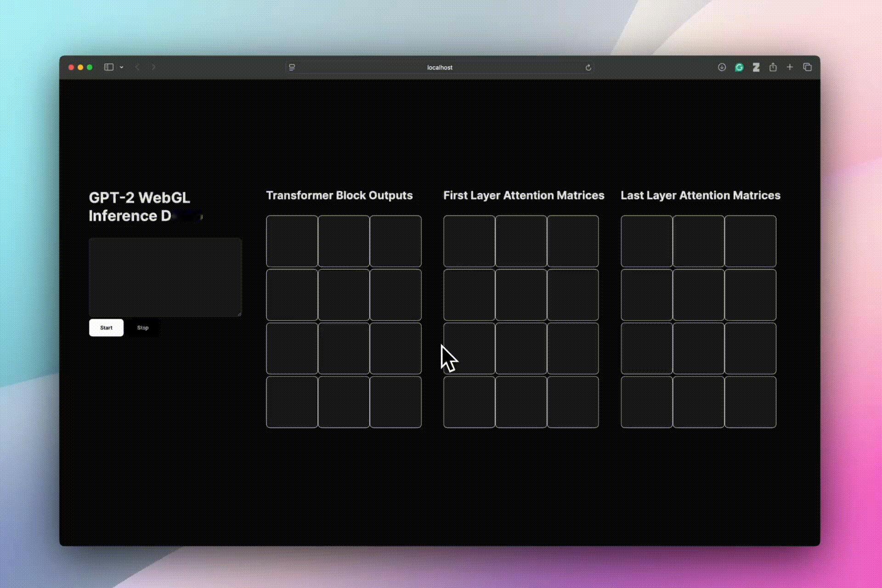The image size is (882, 588).
Task: Click the localhost address bar
Action: click(440, 68)
